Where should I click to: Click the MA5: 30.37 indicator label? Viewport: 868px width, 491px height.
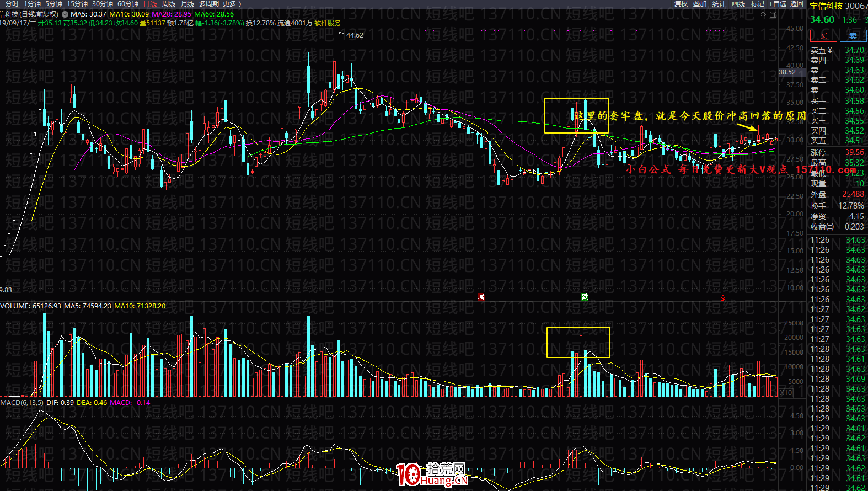pos(89,14)
